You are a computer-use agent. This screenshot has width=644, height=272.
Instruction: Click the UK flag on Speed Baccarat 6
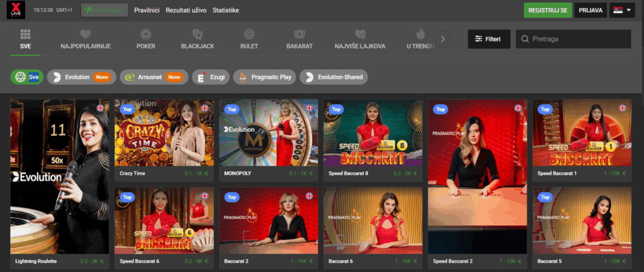point(204,196)
